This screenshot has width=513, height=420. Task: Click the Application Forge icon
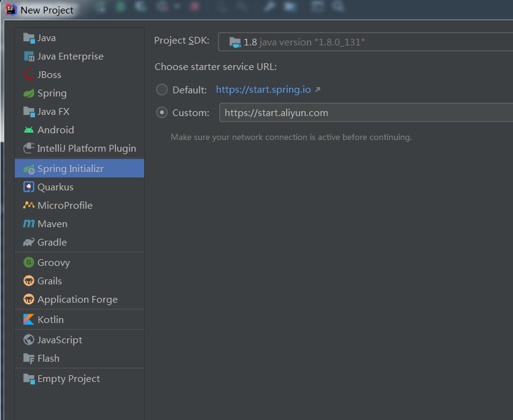pyautogui.click(x=29, y=299)
